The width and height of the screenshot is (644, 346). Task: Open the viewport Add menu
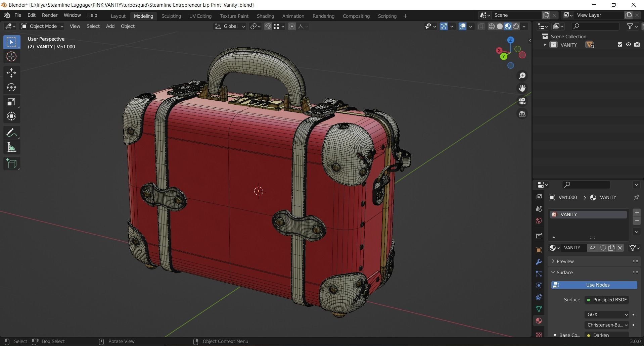(110, 26)
